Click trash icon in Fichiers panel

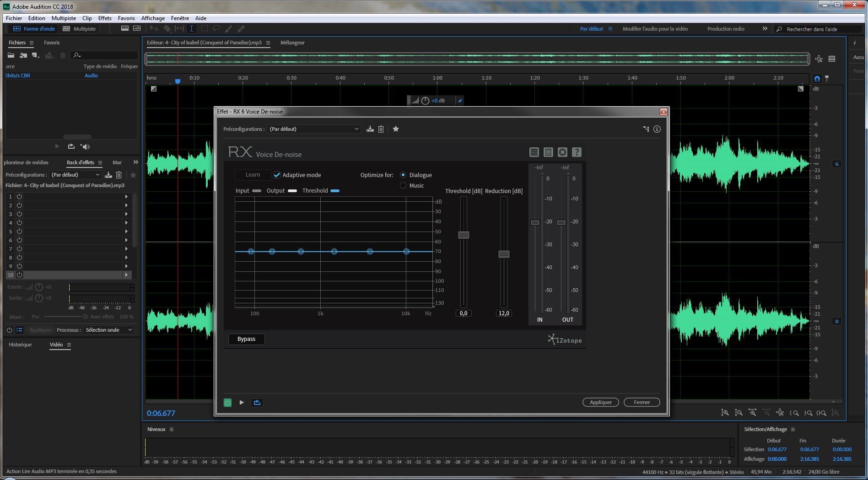63,55
